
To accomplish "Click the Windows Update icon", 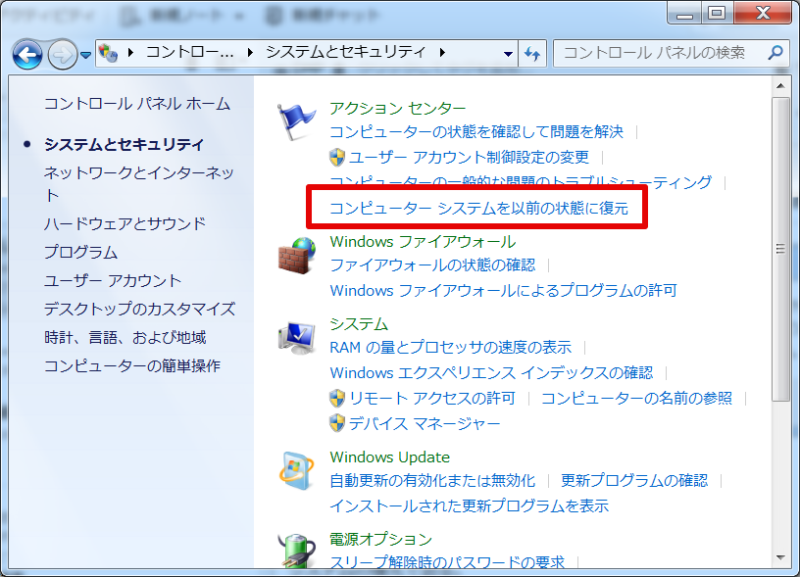I will [296, 470].
